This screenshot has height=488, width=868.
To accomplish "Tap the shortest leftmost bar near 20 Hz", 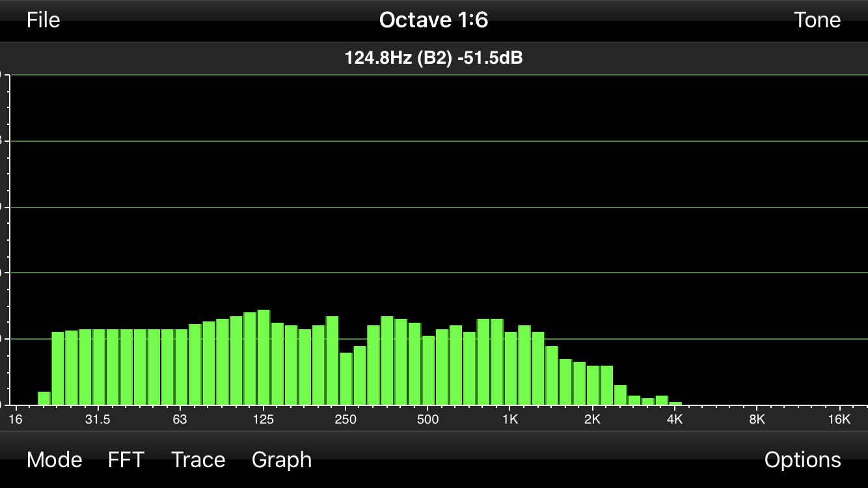I will [x=44, y=398].
